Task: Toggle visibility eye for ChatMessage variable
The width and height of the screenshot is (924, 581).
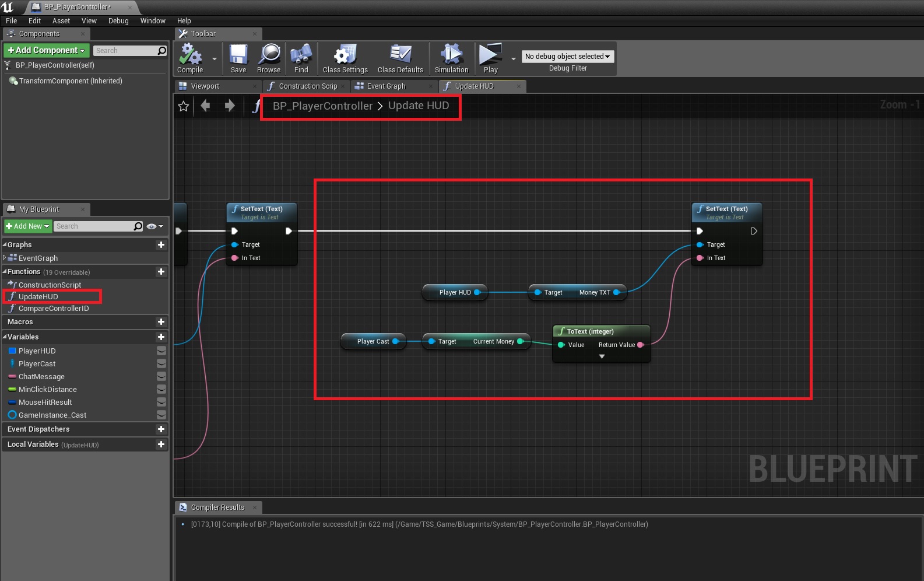Action: pos(161,377)
